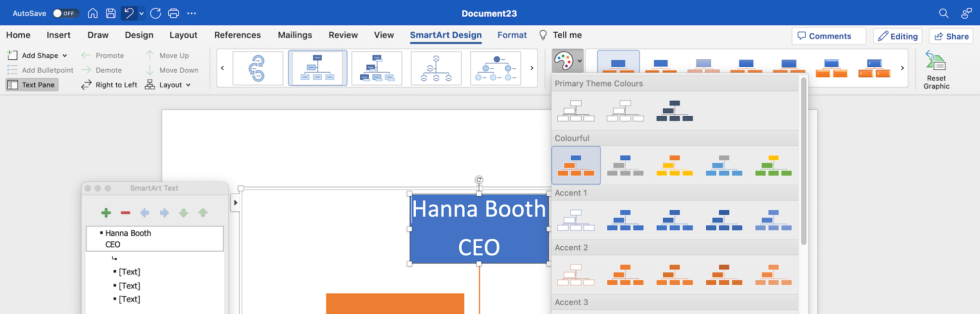Click the Share button

[x=951, y=36]
